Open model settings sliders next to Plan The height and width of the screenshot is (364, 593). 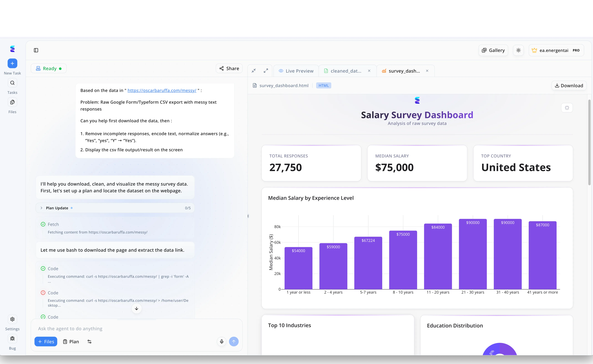point(89,341)
